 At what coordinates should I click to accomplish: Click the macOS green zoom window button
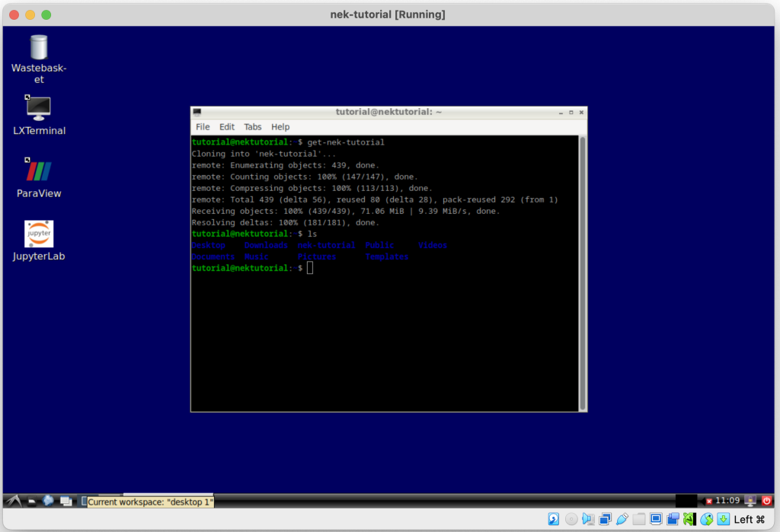[46, 14]
